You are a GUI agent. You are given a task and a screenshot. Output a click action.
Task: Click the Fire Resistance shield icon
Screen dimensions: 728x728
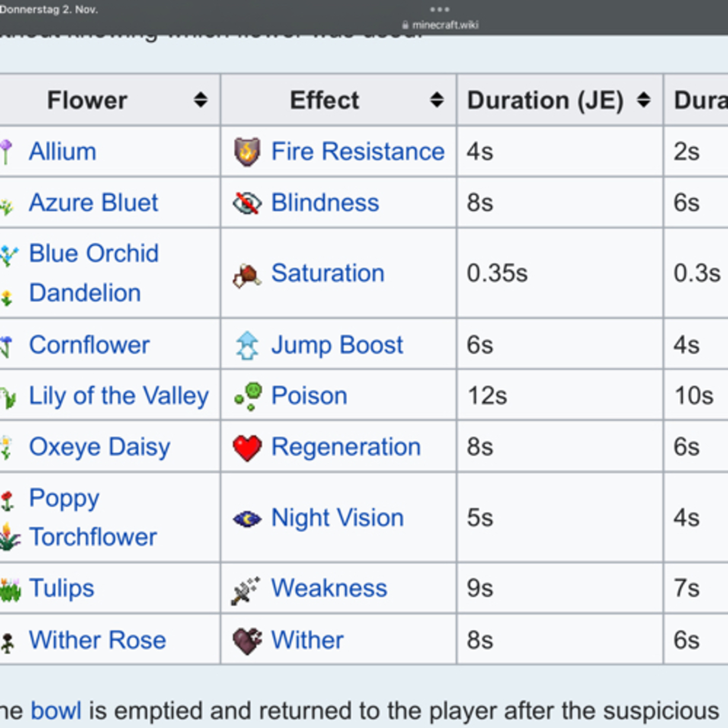[x=247, y=152]
